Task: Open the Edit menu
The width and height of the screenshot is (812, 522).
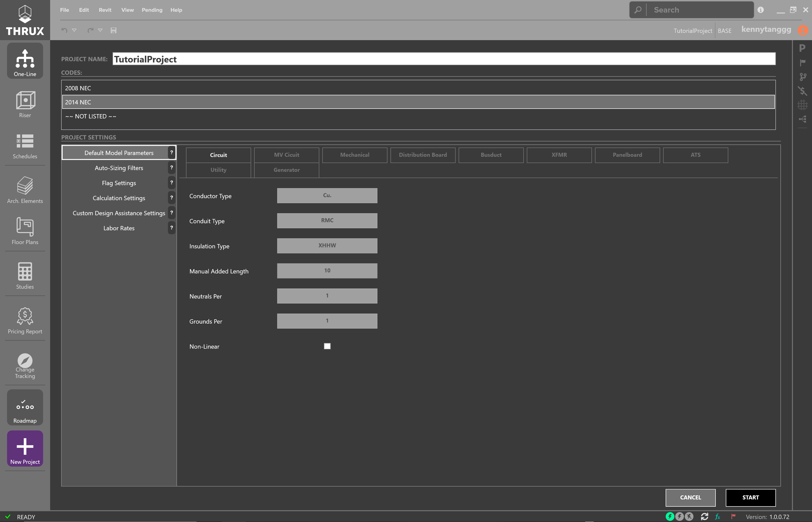Action: (84, 10)
